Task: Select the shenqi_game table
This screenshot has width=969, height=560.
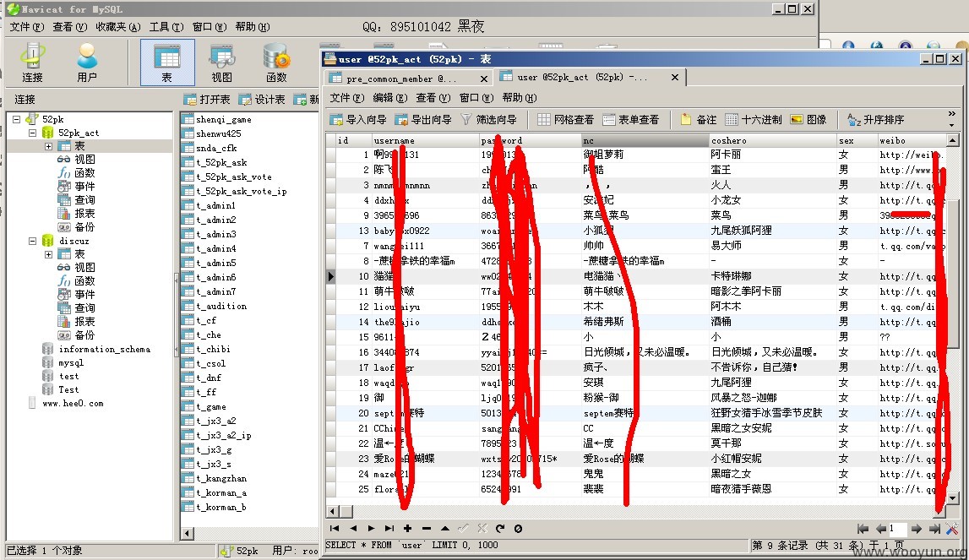Action: (224, 119)
